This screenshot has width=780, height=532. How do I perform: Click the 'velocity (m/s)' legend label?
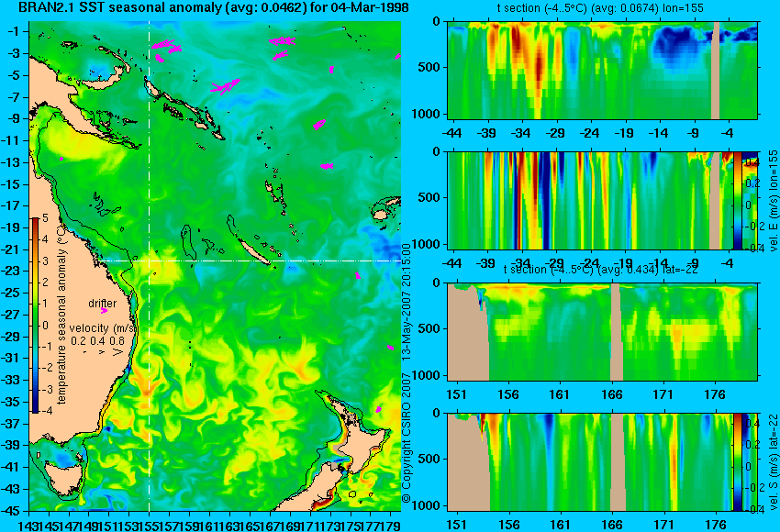coord(103,328)
